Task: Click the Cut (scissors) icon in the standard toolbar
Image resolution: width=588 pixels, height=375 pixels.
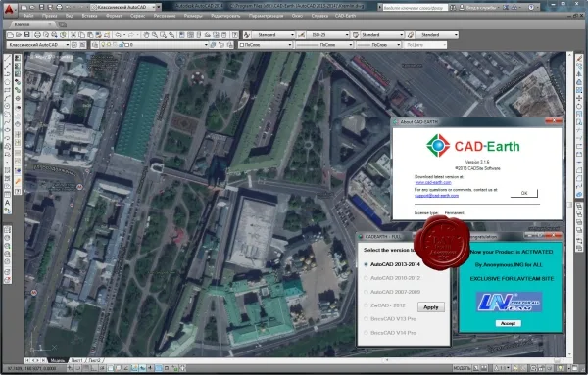Action: 73,35
